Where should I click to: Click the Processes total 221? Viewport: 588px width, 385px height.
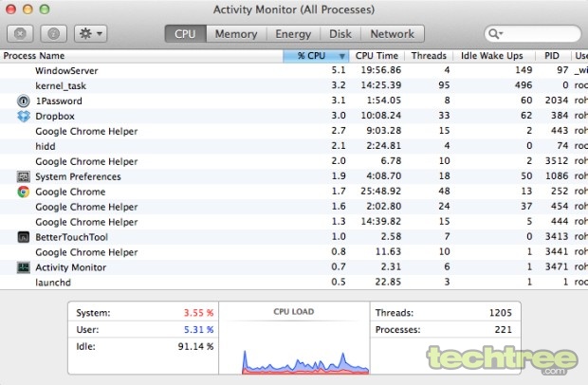click(x=503, y=329)
